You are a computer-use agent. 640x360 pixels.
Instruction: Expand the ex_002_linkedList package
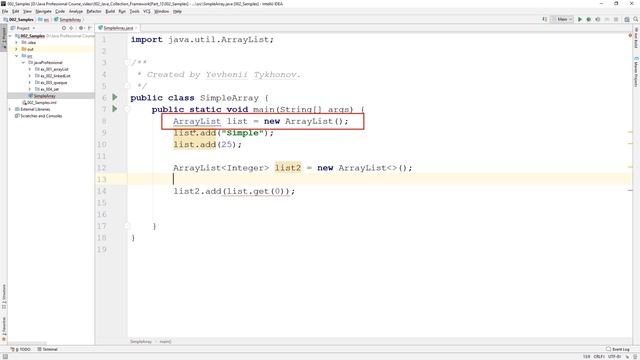click(30, 76)
